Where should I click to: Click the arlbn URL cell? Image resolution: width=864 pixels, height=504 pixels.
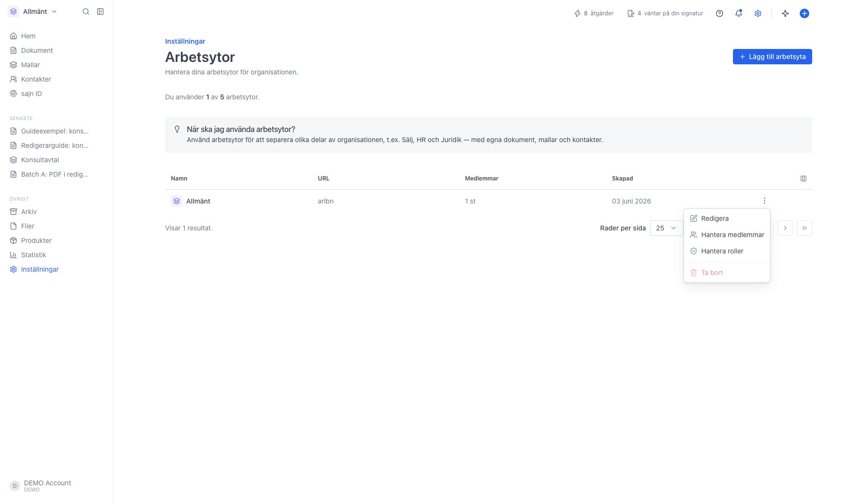click(x=325, y=201)
